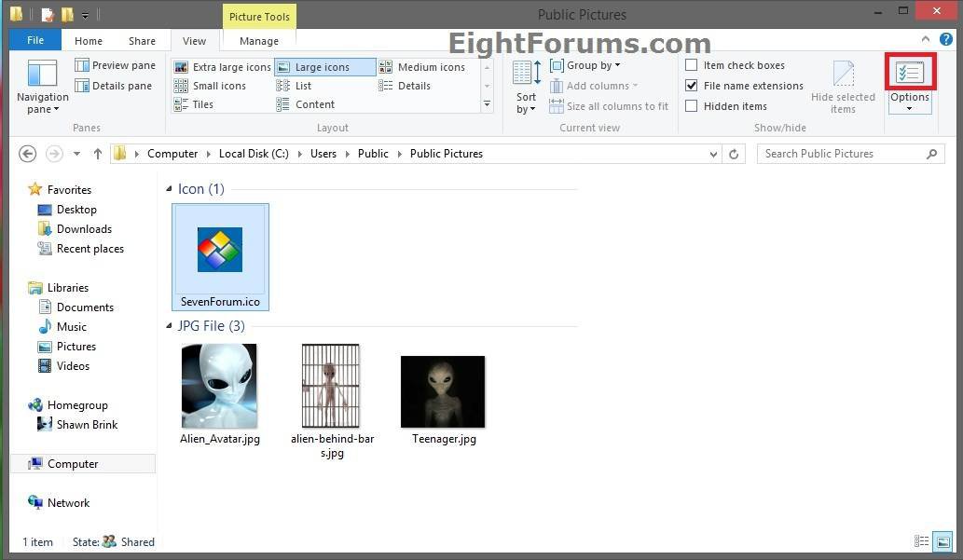Click Users in the address path
The height and width of the screenshot is (560, 963).
click(x=323, y=154)
